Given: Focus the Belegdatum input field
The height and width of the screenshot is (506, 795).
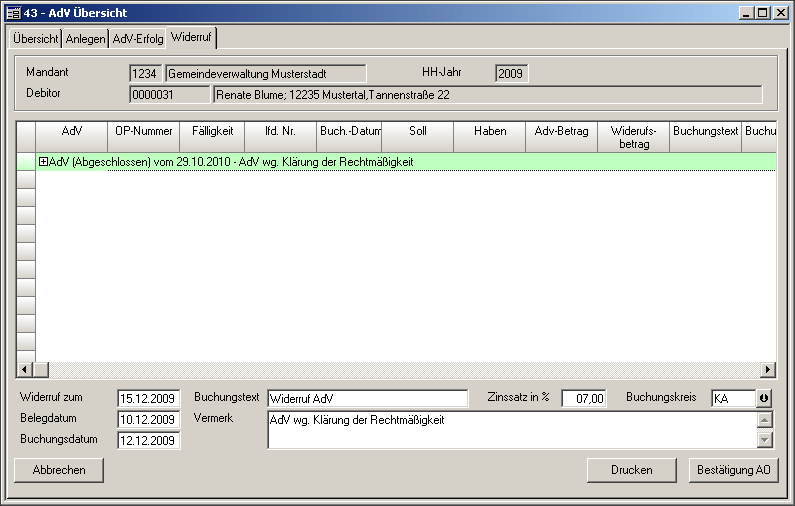Looking at the screenshot, I should point(149,420).
